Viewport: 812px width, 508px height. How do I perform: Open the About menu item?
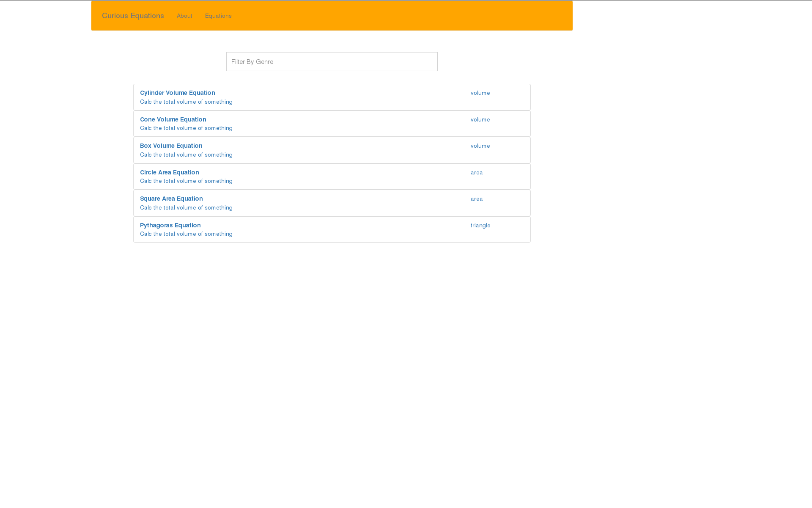[x=184, y=16]
